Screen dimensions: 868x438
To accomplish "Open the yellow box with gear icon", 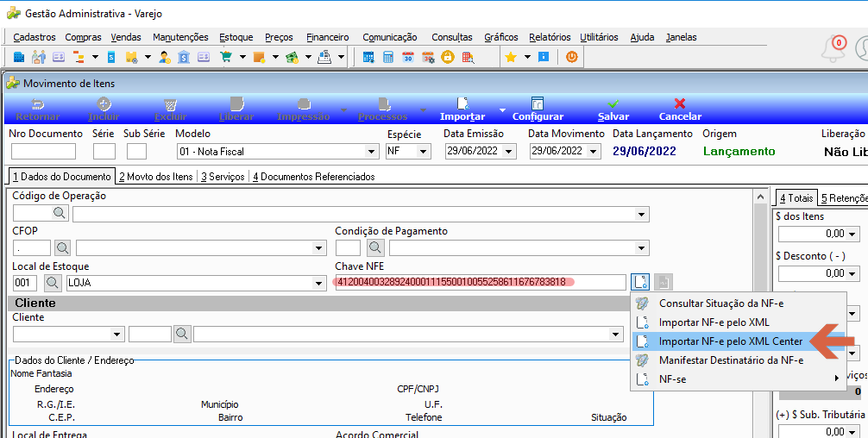I will (131, 57).
